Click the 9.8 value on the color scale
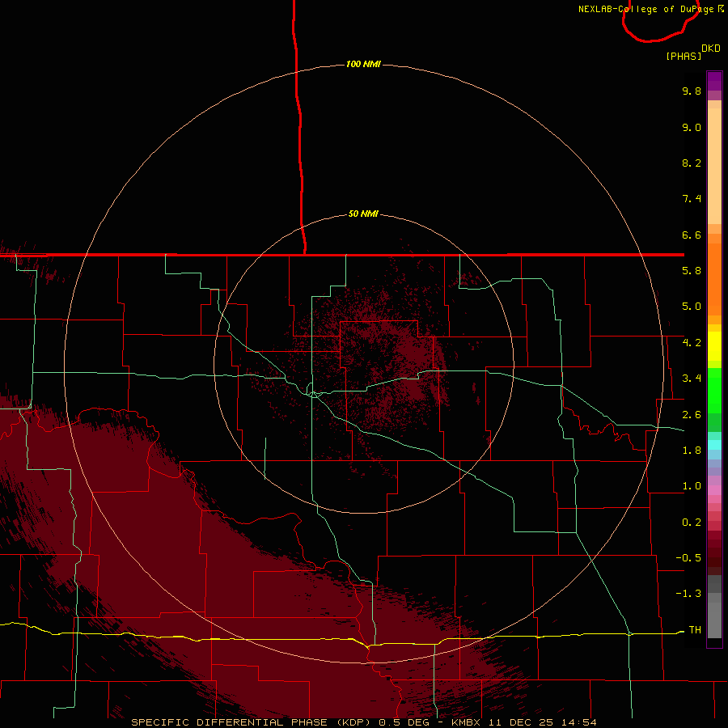Viewport: 728px width, 728px height. coord(692,91)
